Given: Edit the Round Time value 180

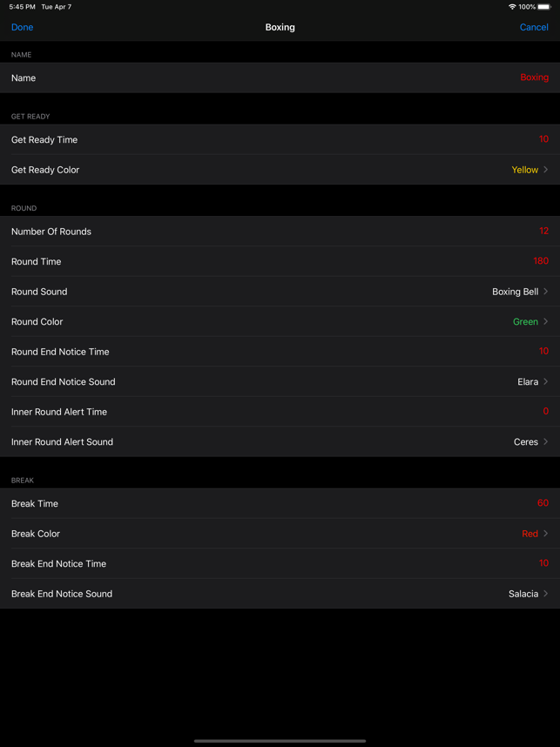Looking at the screenshot, I should click(x=541, y=261).
